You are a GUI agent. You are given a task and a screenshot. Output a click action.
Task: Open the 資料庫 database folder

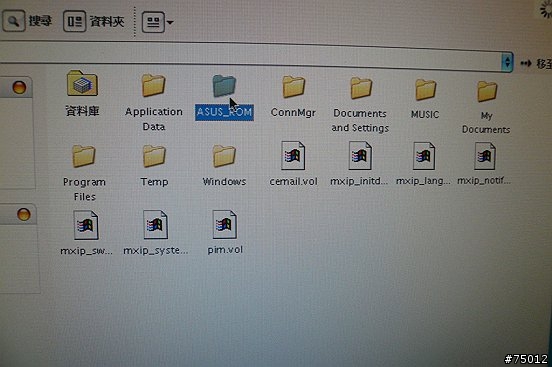click(82, 83)
